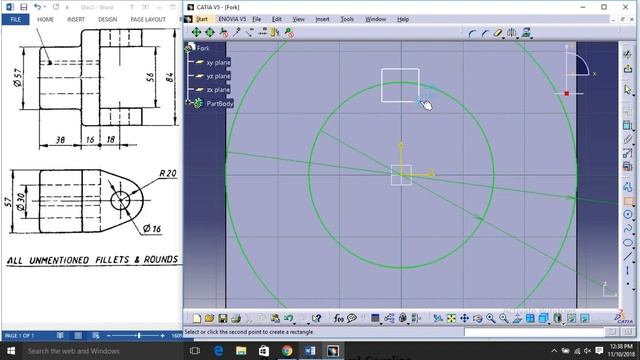Expand the Circle tool dropdown arrow
640x360 pixels.
633,220
